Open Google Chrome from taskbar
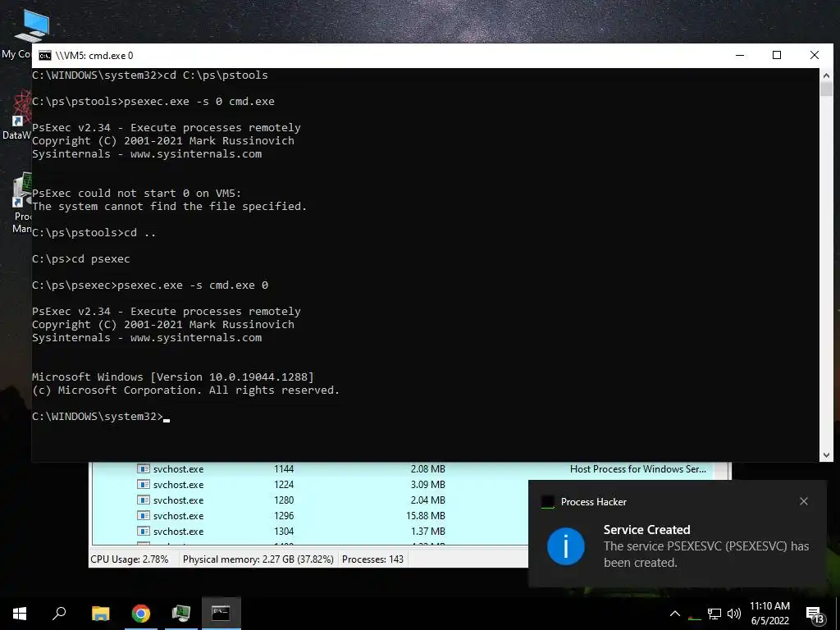The height and width of the screenshot is (630, 840). pos(141,614)
